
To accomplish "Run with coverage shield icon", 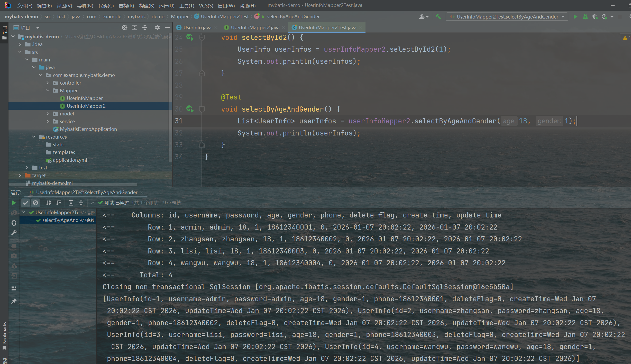I will [595, 17].
